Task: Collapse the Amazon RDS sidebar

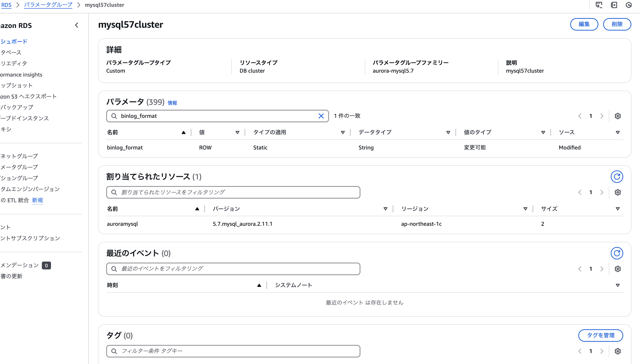Action: pos(77,25)
